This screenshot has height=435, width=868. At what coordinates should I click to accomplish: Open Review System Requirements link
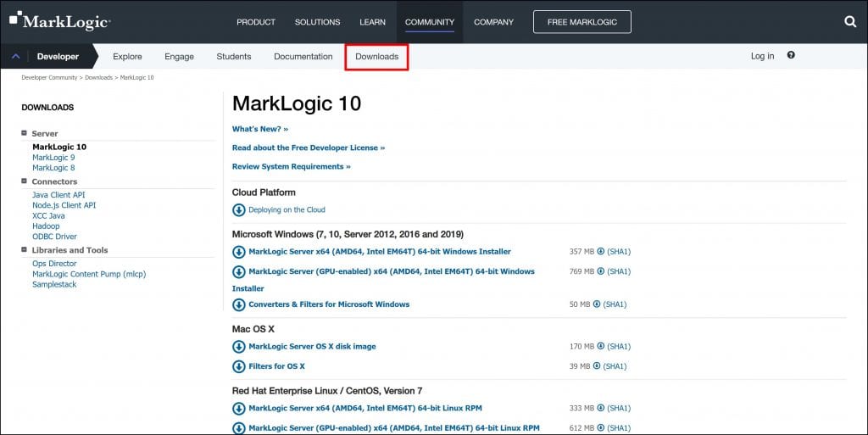(x=291, y=167)
